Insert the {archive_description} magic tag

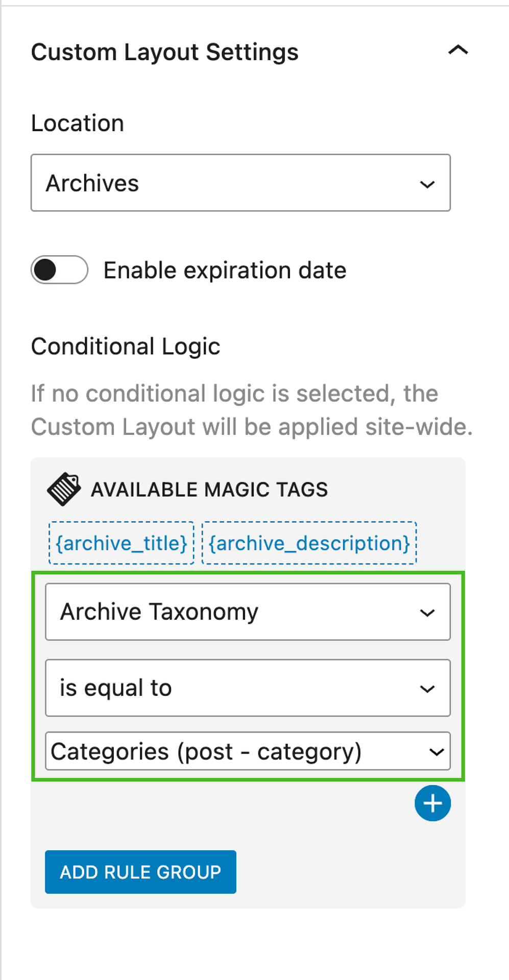click(309, 543)
